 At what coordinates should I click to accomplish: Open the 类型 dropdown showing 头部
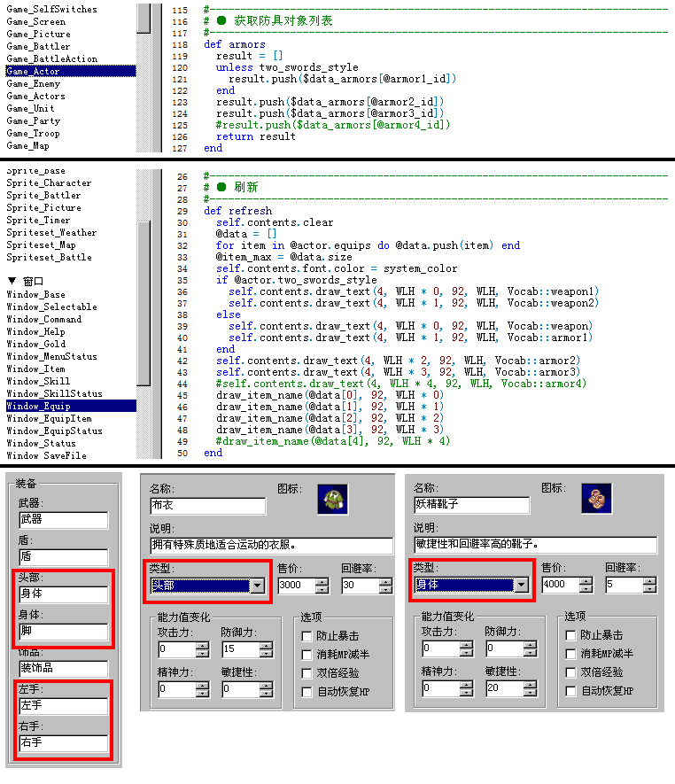[258, 586]
